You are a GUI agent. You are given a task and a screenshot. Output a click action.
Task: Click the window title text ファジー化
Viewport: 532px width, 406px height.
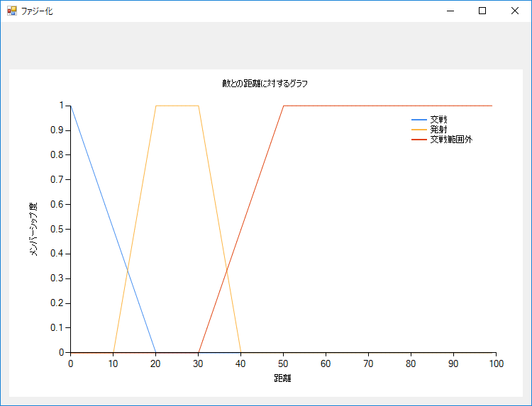pos(37,11)
